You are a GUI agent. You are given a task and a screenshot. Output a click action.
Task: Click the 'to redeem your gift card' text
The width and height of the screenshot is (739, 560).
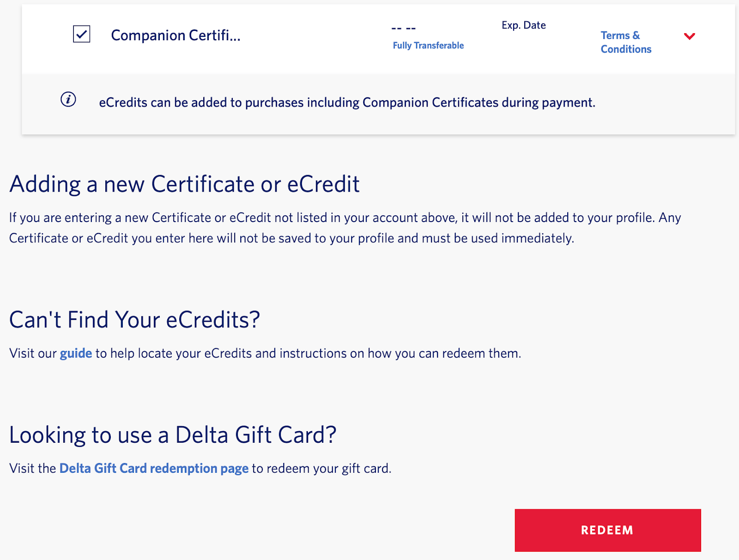click(321, 468)
